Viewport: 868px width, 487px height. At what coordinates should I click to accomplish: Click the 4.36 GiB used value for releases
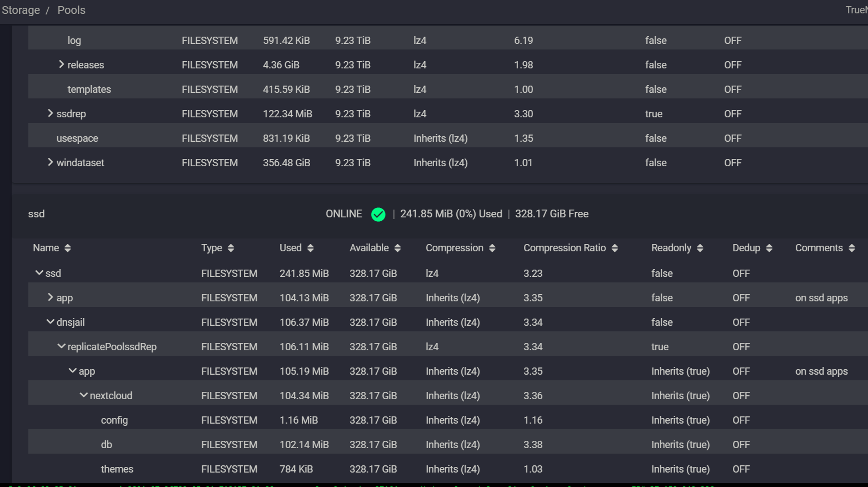(x=281, y=65)
